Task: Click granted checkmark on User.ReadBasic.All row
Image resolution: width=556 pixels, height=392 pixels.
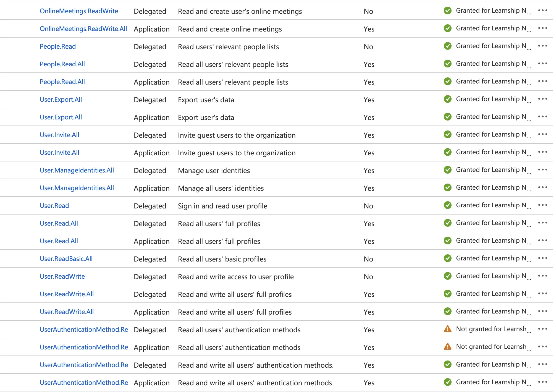Action: pyautogui.click(x=447, y=258)
